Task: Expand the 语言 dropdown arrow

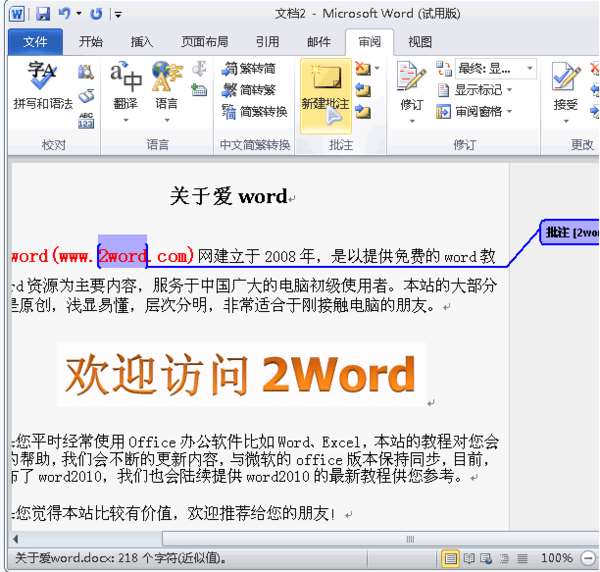Action: pos(167,121)
